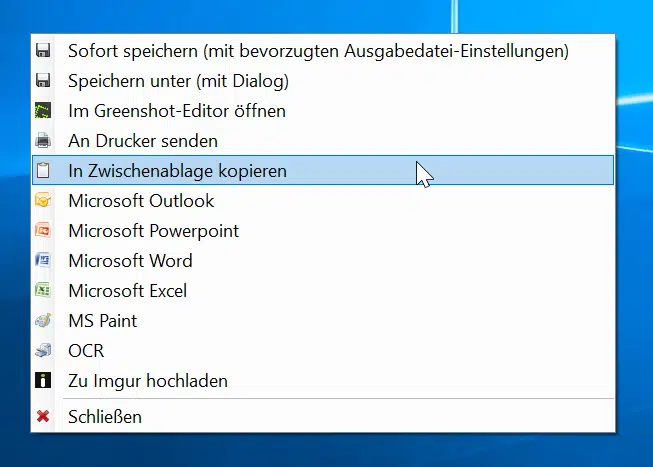
Task: Select An Drucker senden
Action: pyautogui.click(x=143, y=141)
